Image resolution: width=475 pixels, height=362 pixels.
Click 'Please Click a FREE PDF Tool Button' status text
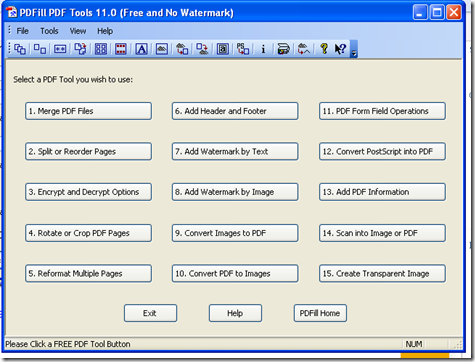click(x=68, y=344)
